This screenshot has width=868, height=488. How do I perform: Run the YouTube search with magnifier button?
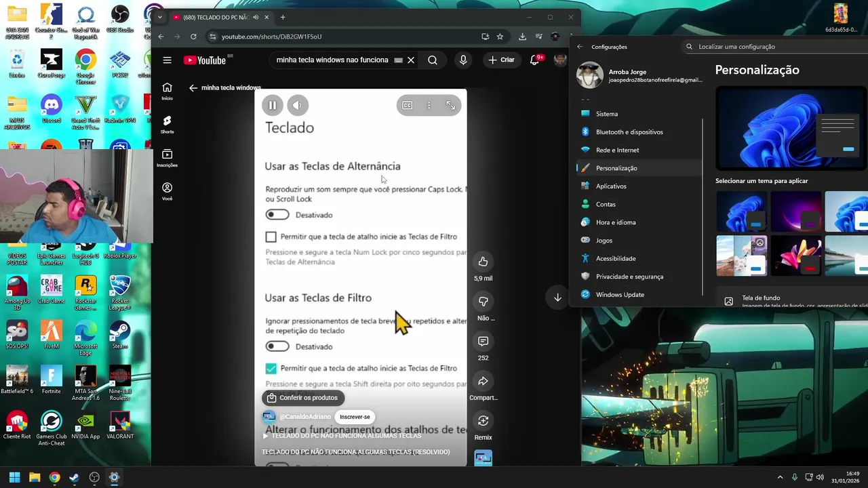point(432,60)
